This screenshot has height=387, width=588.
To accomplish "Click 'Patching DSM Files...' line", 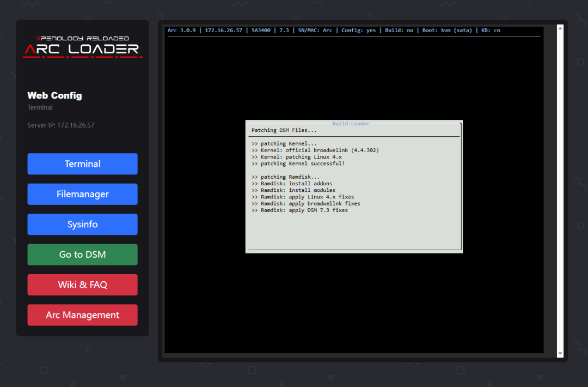I will point(284,130).
